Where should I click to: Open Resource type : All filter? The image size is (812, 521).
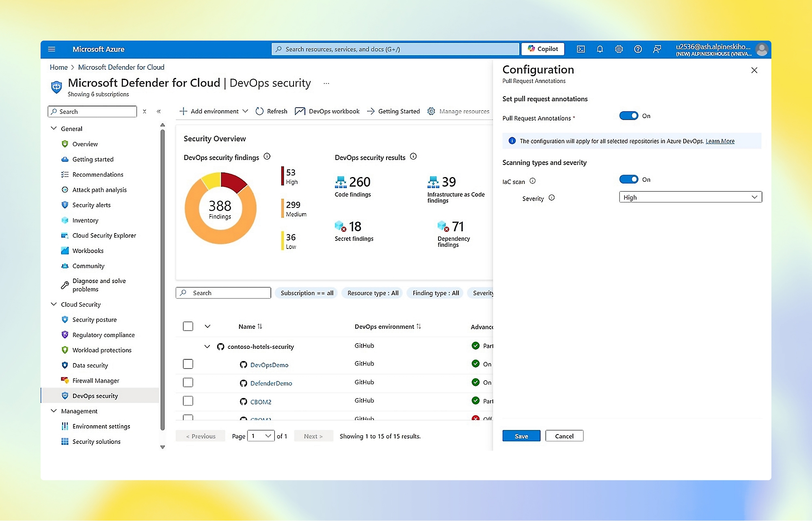click(373, 293)
